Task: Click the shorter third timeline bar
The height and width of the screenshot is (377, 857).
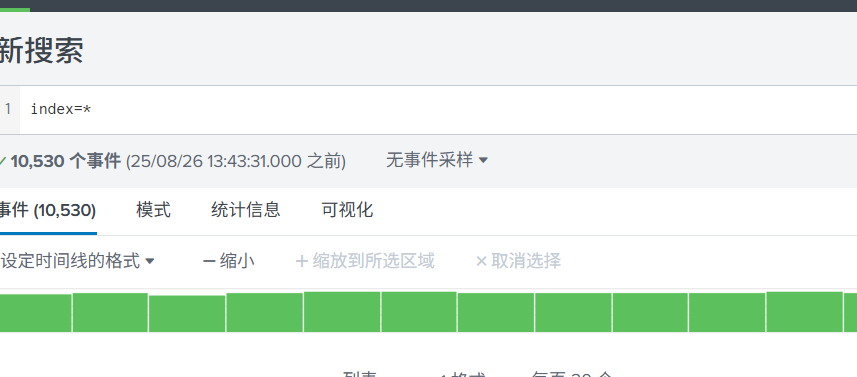Action: tap(187, 314)
